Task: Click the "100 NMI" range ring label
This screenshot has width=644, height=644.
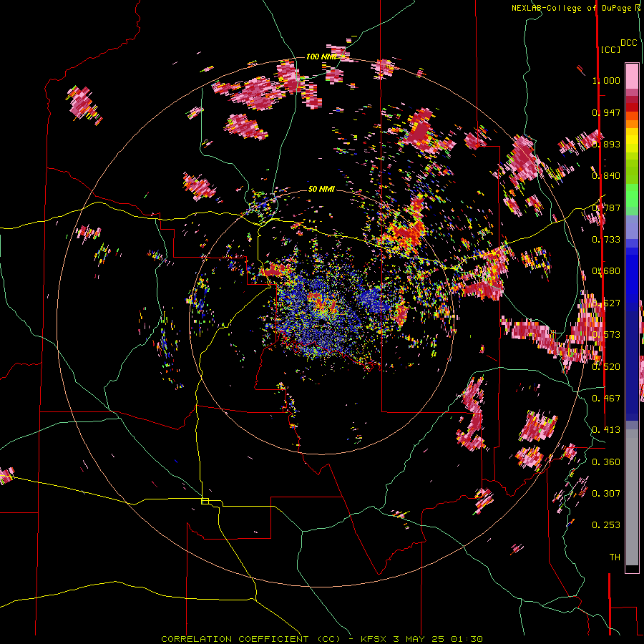Action: coord(321,57)
